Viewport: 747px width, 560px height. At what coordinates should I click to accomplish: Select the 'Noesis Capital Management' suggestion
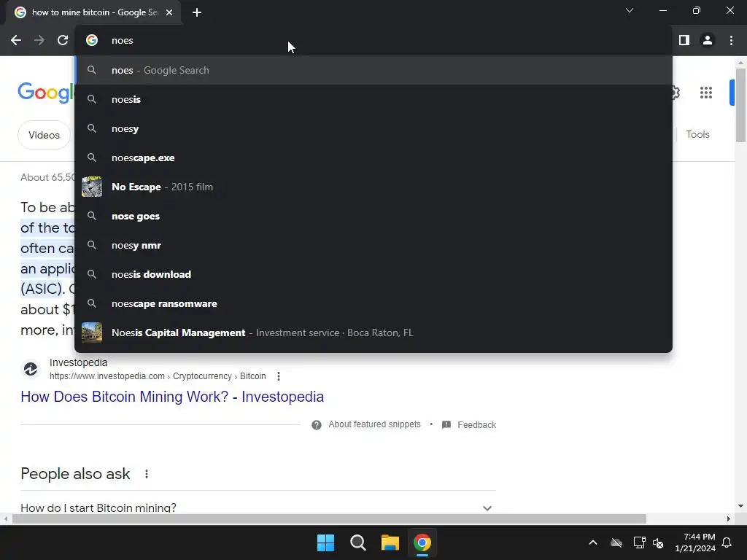coord(373,332)
